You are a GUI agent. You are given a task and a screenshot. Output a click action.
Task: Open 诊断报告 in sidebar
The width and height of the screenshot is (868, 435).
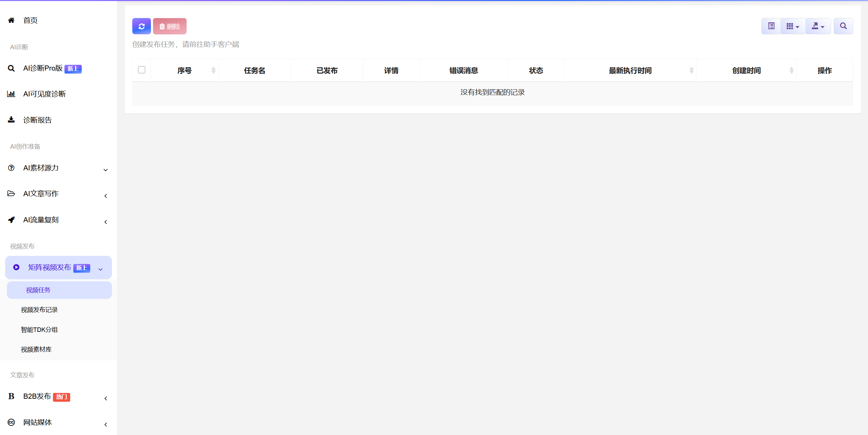[x=37, y=120]
